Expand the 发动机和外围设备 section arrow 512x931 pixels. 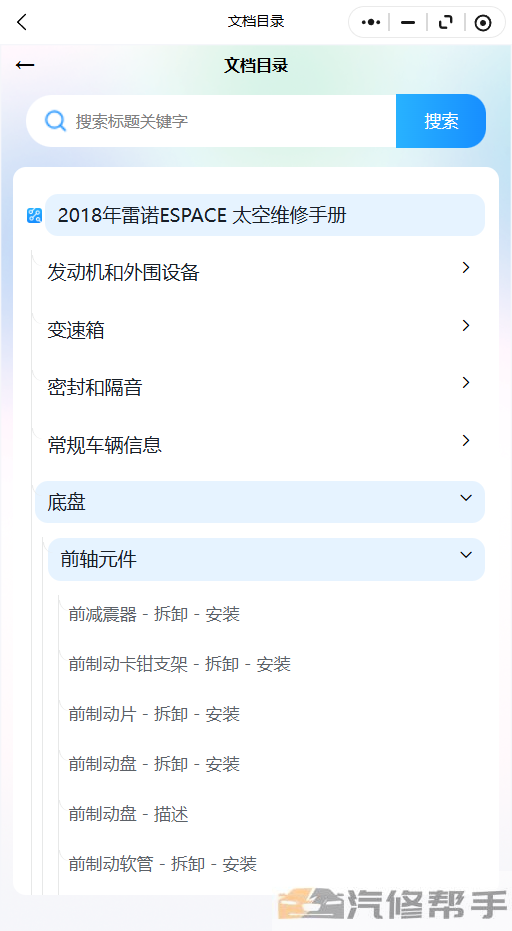click(x=466, y=268)
